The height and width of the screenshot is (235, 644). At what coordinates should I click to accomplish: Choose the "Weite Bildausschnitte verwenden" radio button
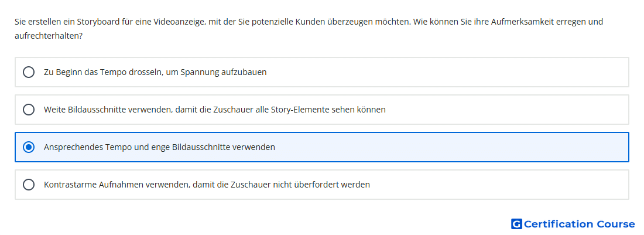click(x=29, y=110)
